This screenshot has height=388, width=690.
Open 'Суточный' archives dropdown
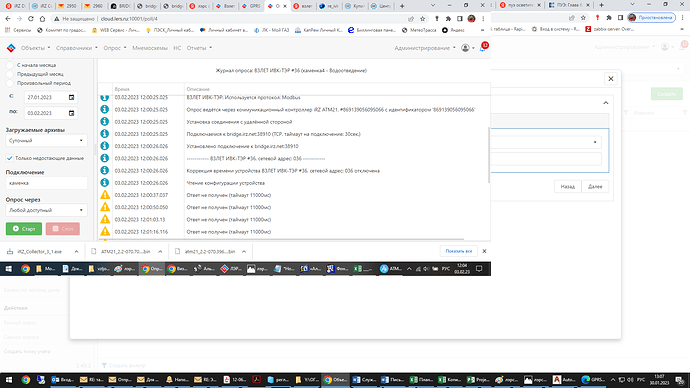point(46,140)
